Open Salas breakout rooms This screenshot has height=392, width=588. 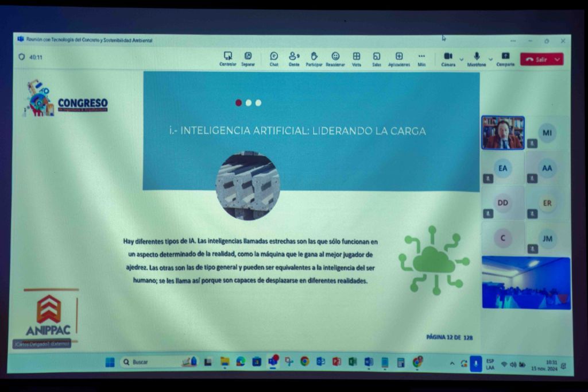pyautogui.click(x=377, y=59)
